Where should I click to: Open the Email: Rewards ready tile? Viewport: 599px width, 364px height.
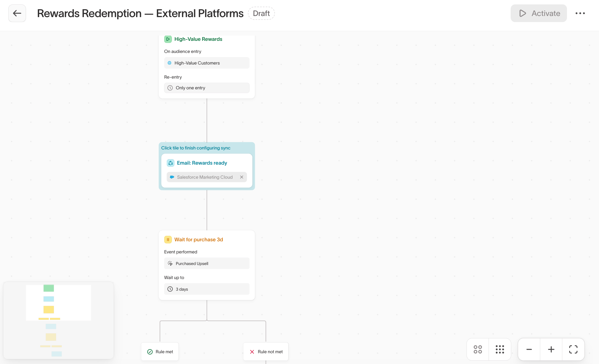click(x=207, y=170)
